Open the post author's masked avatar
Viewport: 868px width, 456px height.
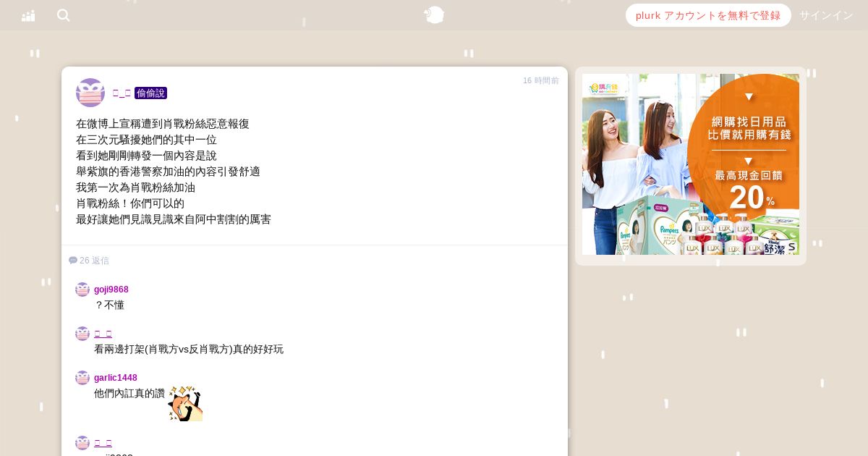pyautogui.click(x=90, y=93)
